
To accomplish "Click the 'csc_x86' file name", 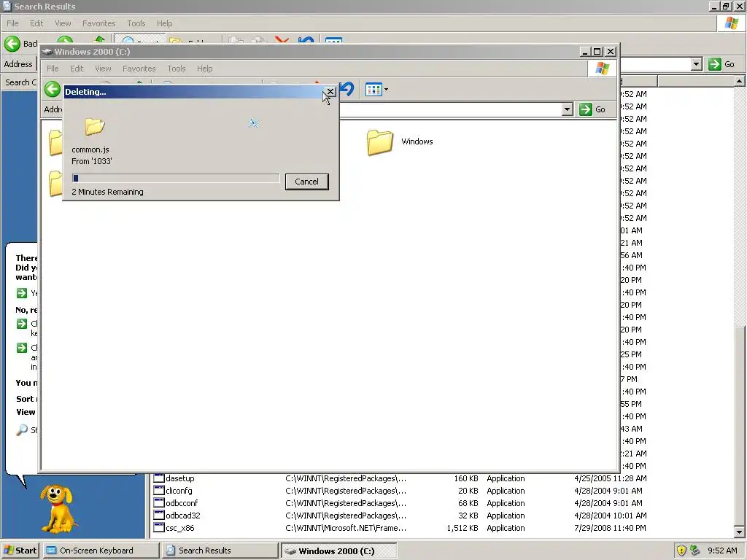I will pyautogui.click(x=180, y=528).
